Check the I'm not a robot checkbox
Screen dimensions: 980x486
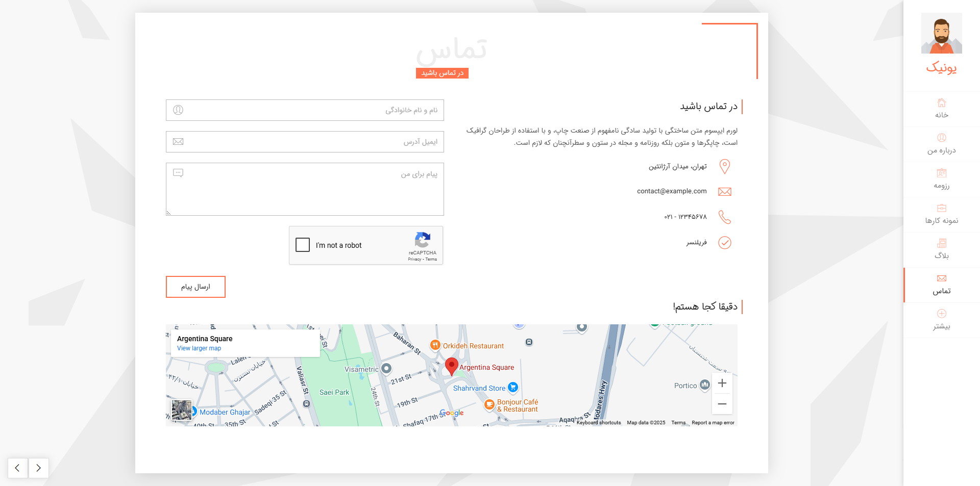pos(303,245)
